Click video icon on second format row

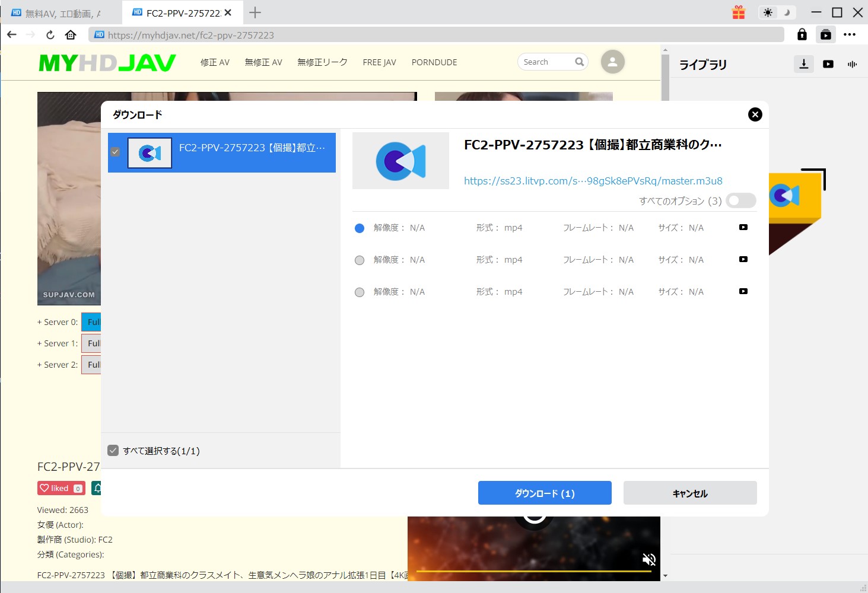(743, 259)
